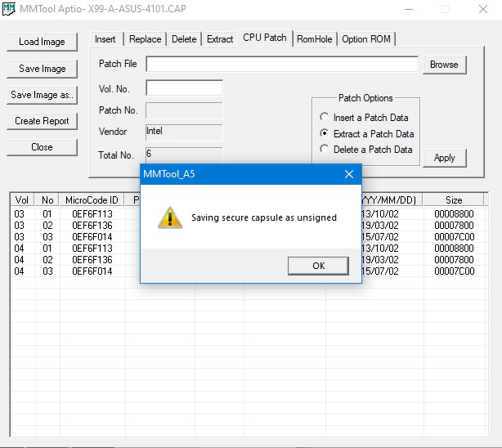Close the MMTool Aptio main window
This screenshot has height=448, width=502.
(483, 9)
